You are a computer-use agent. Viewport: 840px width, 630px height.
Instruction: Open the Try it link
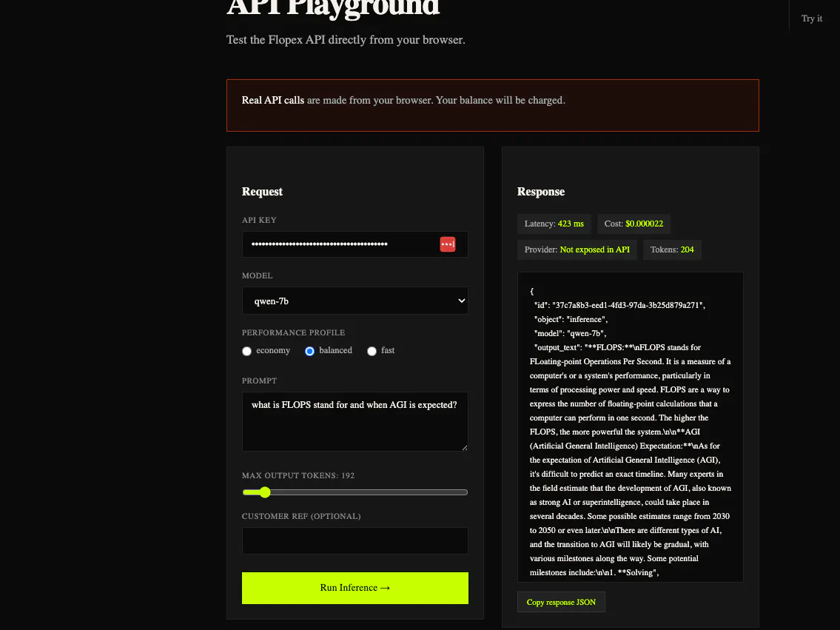[x=812, y=19]
